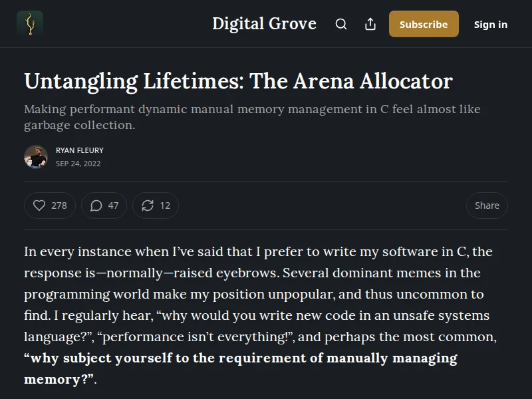
Task: Click the Share button below the byline
Action: tap(487, 205)
